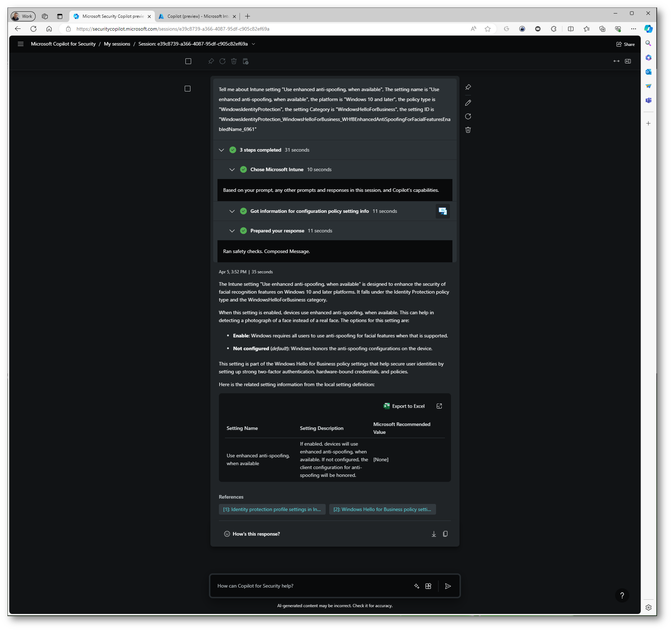Viewport: 672px width, 631px height.
Task: Click the Share button
Action: click(x=626, y=44)
